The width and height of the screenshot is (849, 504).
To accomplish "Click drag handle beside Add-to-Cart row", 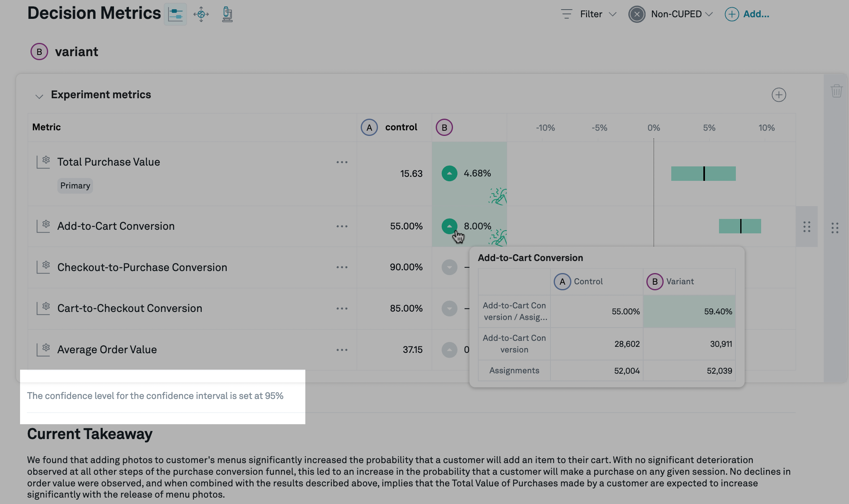I will (806, 227).
